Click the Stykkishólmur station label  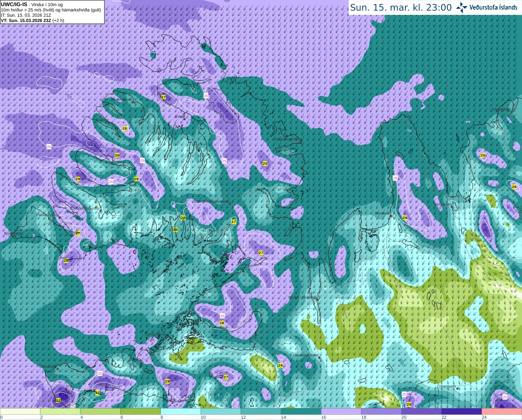156,334
